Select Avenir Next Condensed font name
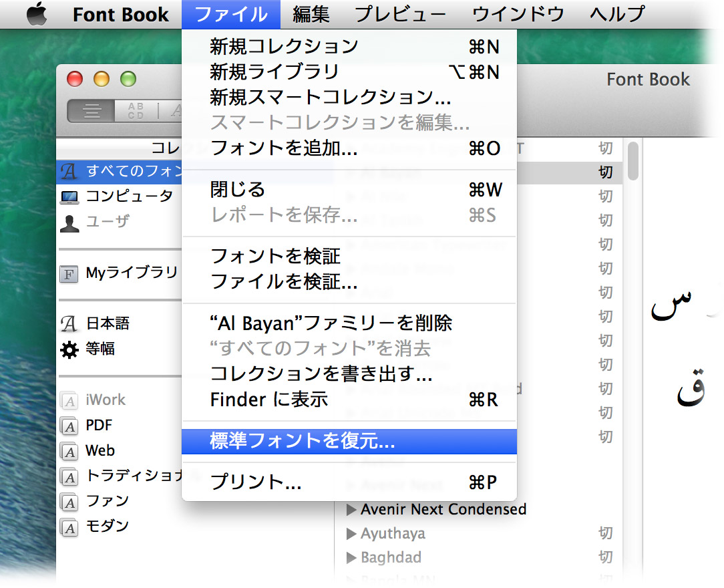Viewport: 724px width, 588px height. (443, 509)
